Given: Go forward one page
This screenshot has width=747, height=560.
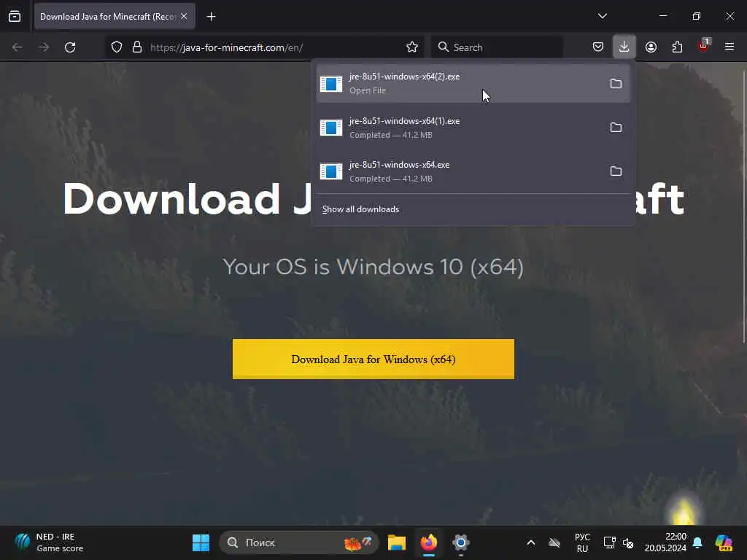Looking at the screenshot, I should (x=44, y=47).
